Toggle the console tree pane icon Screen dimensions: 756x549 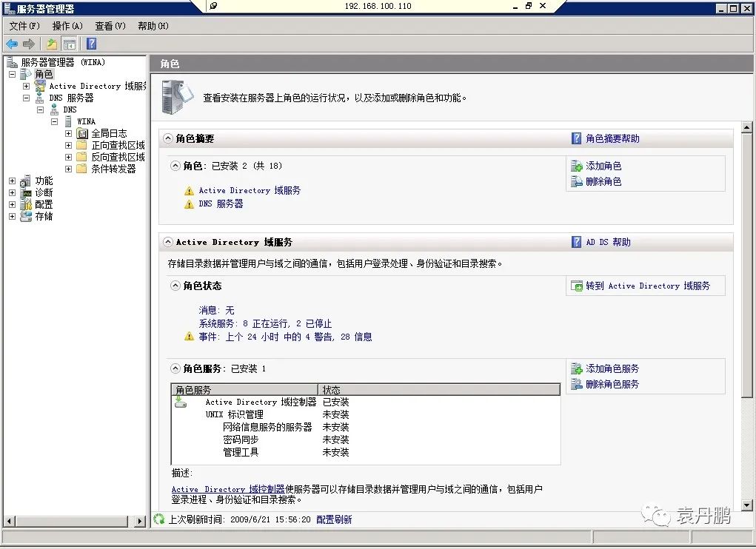[x=69, y=44]
